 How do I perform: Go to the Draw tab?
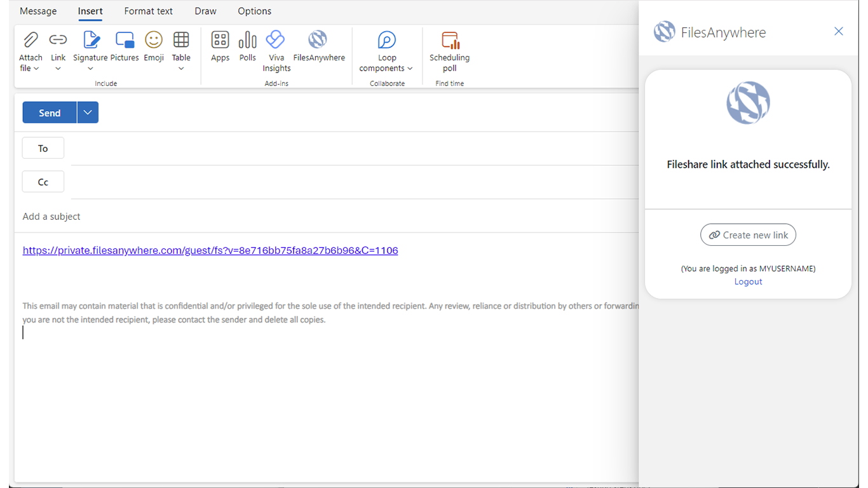click(x=205, y=11)
